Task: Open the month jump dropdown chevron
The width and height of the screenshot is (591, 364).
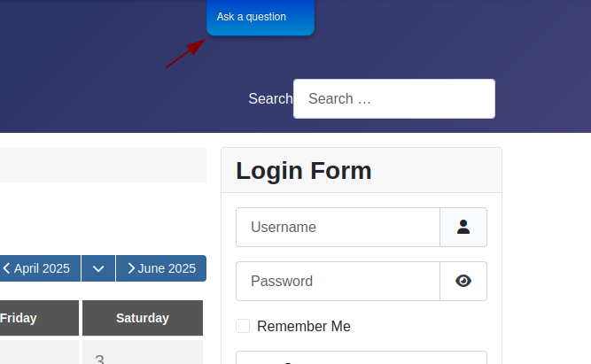Action: tap(98, 268)
